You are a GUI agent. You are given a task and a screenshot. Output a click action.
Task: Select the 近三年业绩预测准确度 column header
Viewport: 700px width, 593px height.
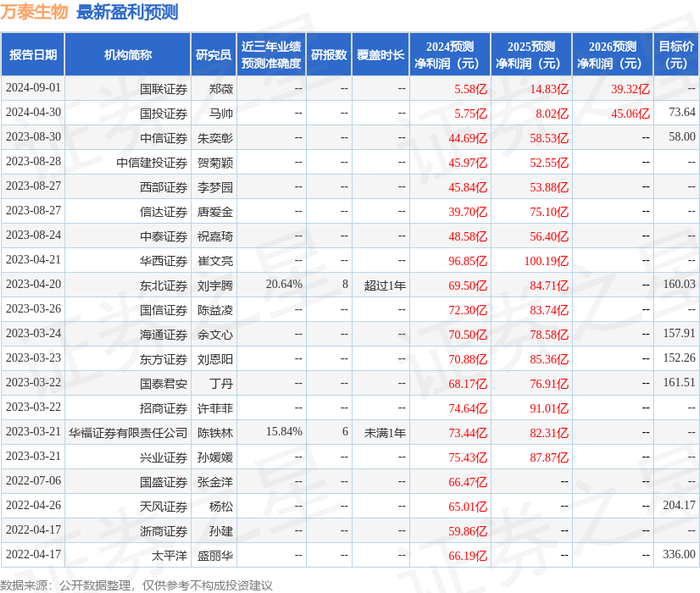[x=271, y=54]
